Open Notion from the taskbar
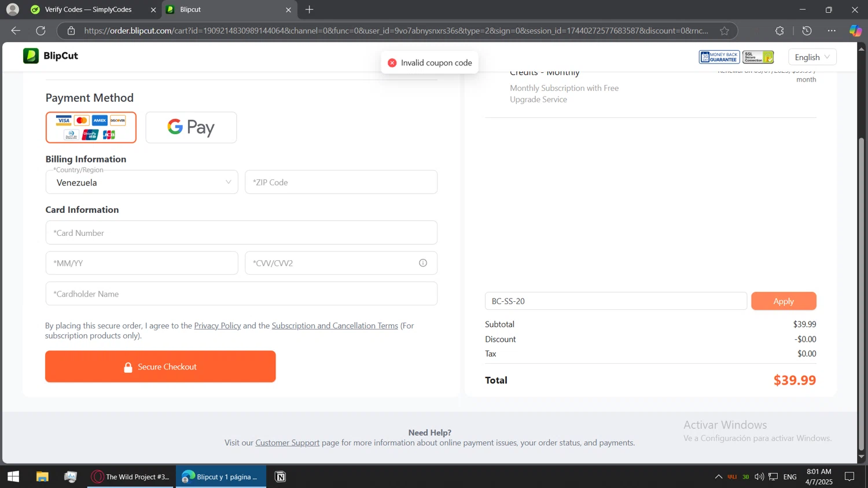 click(280, 476)
